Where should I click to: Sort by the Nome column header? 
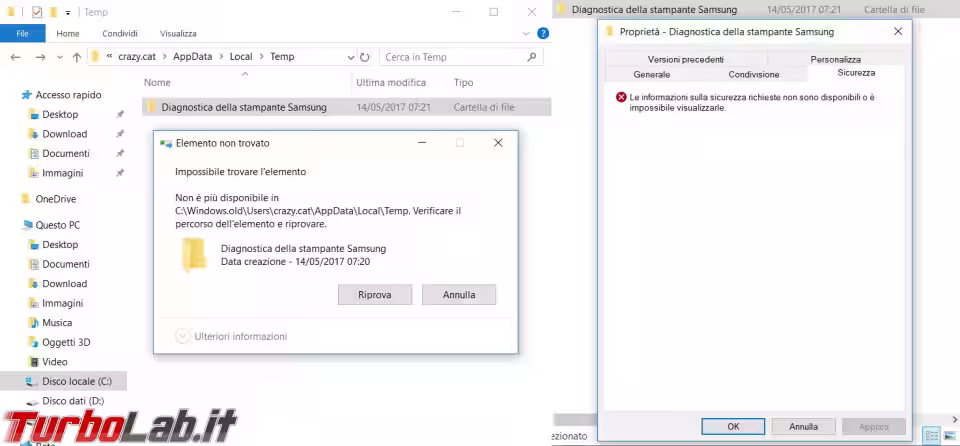tap(157, 83)
